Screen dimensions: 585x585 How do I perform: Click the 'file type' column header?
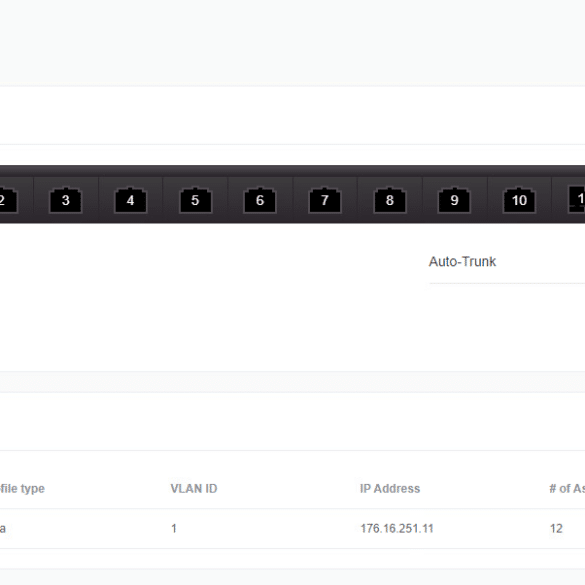pyautogui.click(x=22, y=488)
